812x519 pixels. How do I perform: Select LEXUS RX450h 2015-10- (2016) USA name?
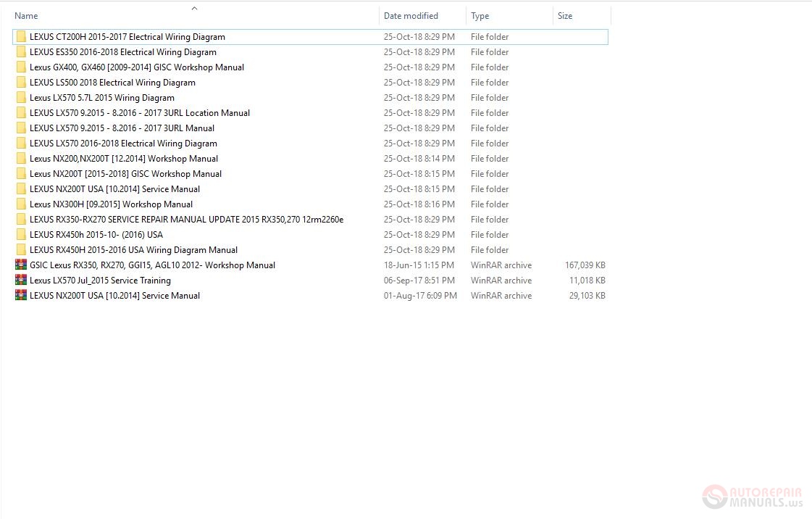[96, 235]
